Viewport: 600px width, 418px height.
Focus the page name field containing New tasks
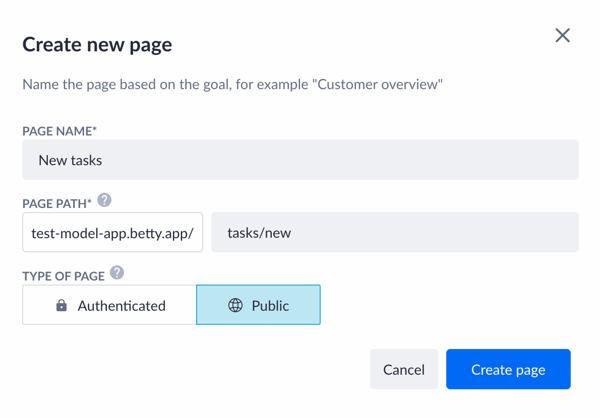click(300, 160)
